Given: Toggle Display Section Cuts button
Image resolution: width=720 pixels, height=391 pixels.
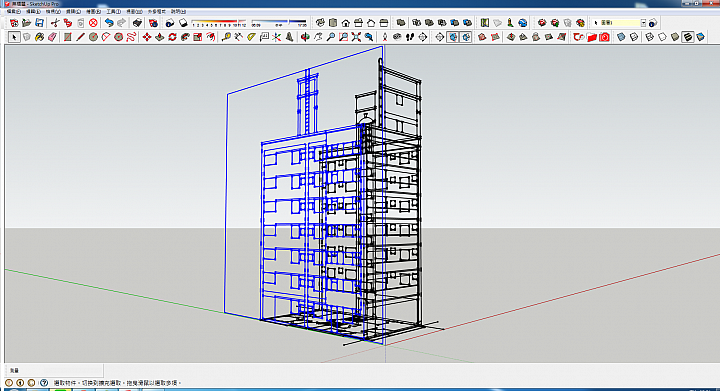Looking at the screenshot, I should coord(466,37).
